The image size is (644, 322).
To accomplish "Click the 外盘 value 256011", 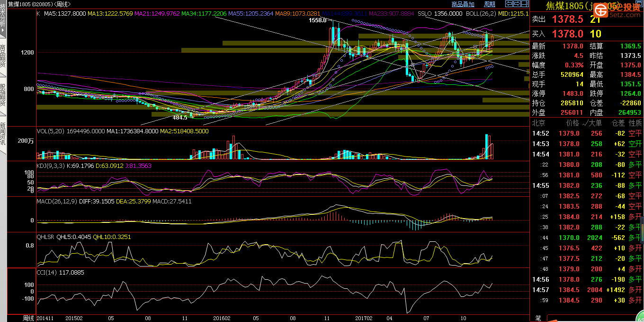I will pos(572,112).
